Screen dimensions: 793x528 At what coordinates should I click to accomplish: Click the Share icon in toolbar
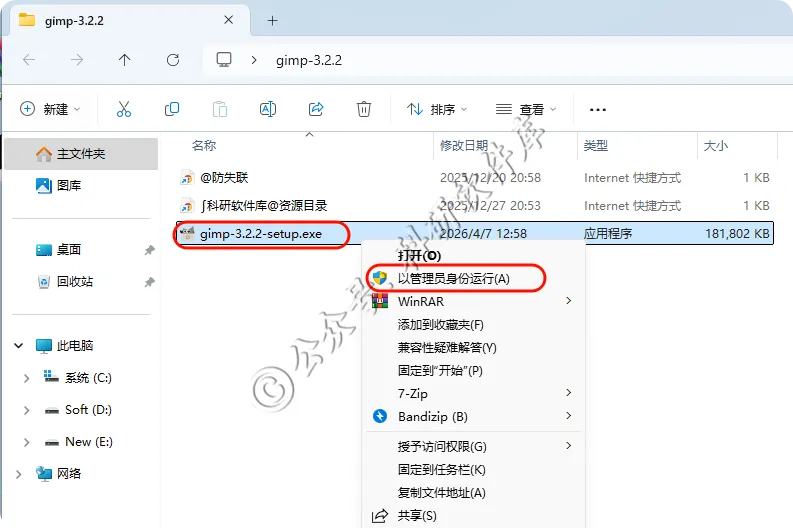click(316, 109)
